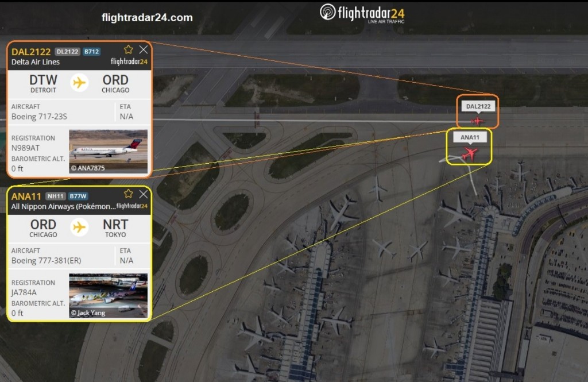Click the ANA11 callsign heading link

26,196
